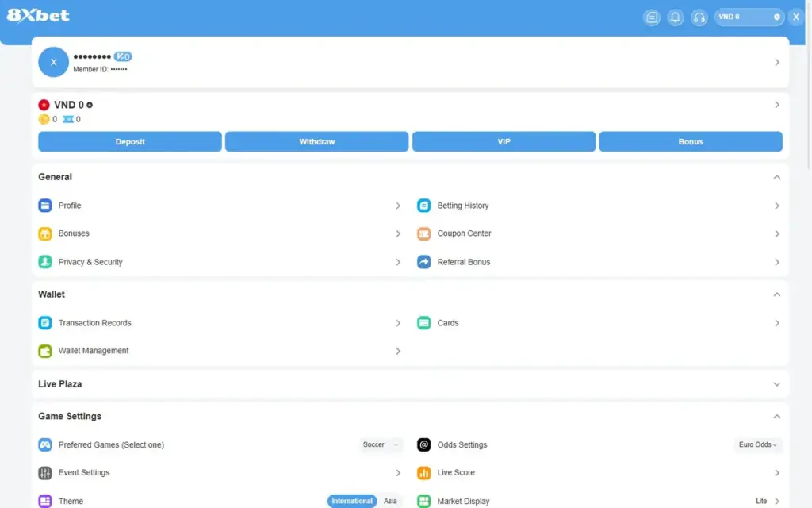Switch theme to Asia
This screenshot has height=508, width=812.
(390, 501)
